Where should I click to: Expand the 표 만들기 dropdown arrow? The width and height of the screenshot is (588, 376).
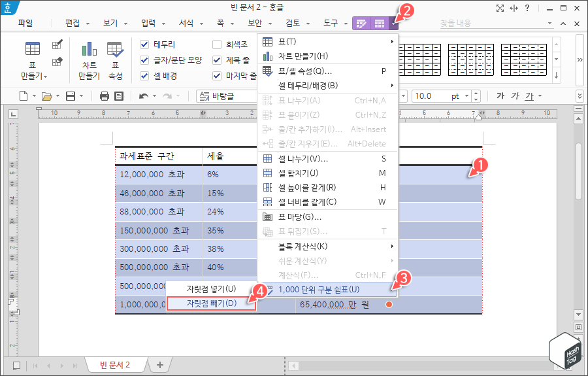click(x=45, y=77)
